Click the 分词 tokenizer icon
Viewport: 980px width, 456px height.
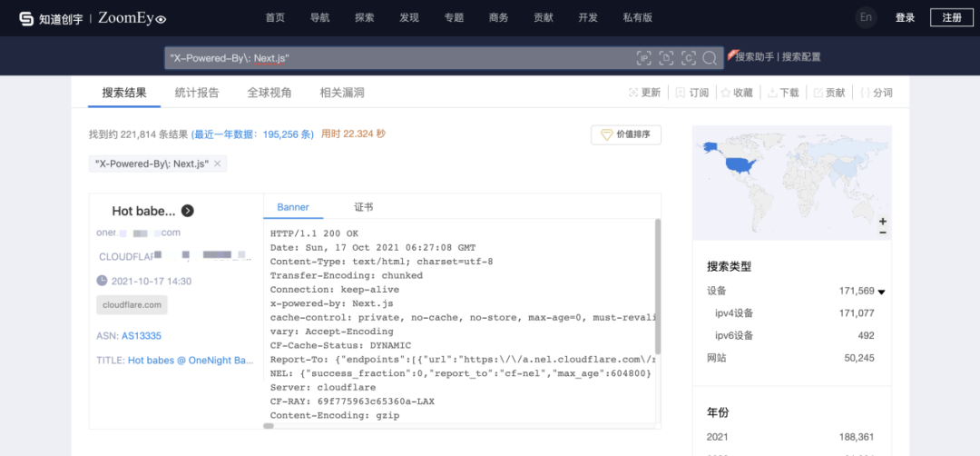(x=865, y=93)
